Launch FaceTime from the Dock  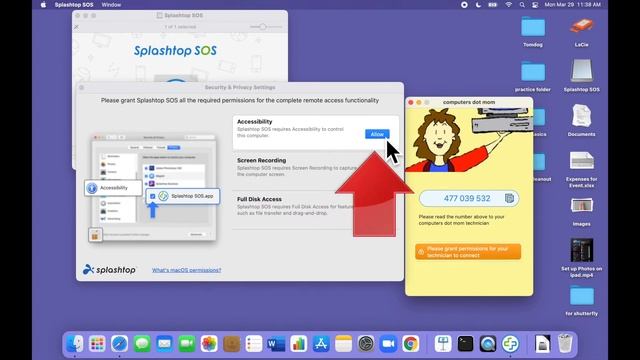click(187, 344)
